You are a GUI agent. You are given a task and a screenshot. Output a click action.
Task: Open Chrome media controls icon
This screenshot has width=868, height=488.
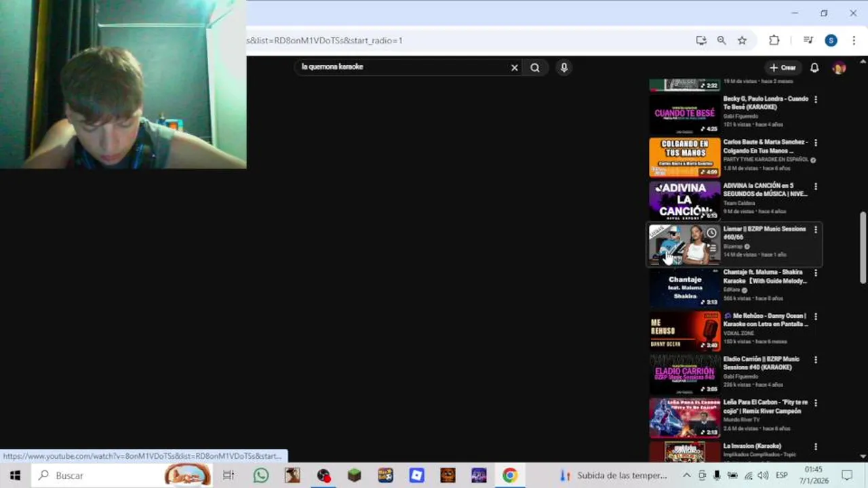click(808, 41)
